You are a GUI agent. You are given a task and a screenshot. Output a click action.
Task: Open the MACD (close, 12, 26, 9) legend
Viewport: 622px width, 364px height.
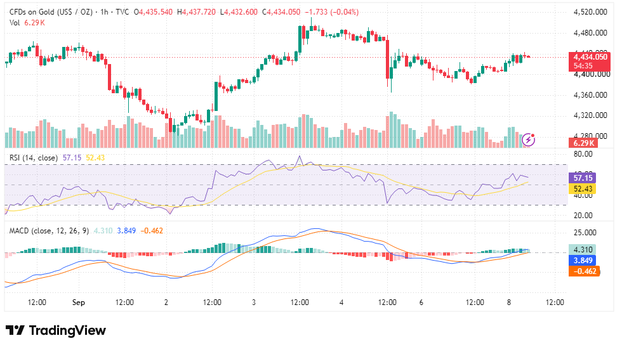click(50, 231)
